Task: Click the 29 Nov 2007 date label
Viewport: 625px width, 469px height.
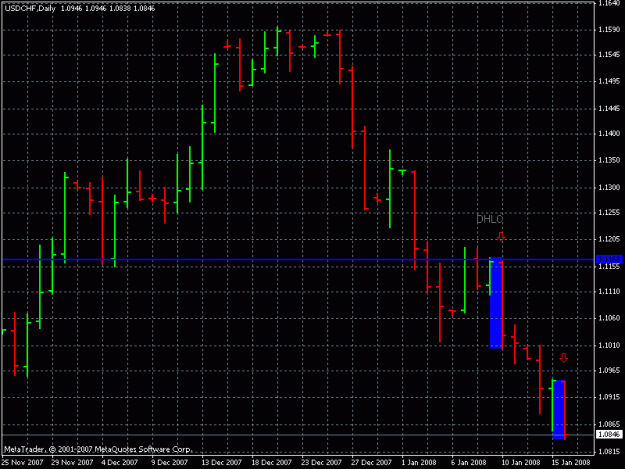Action: pyautogui.click(x=72, y=462)
